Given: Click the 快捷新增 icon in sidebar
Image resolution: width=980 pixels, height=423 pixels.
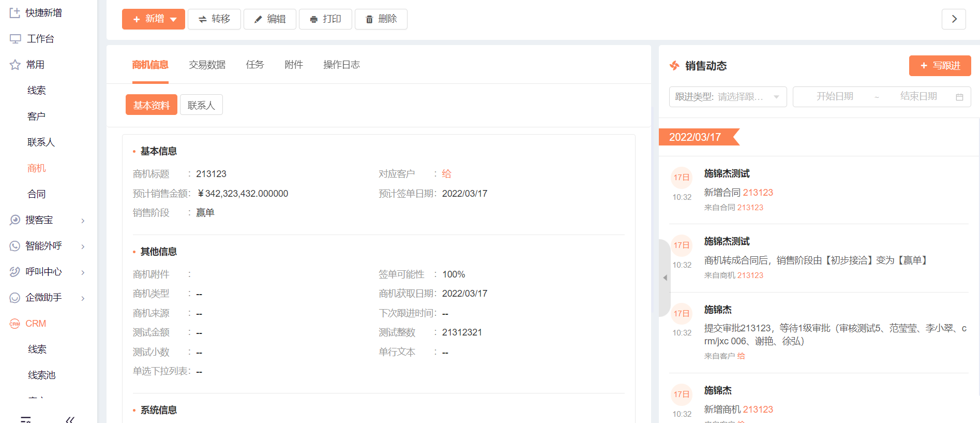Looking at the screenshot, I should [15, 13].
